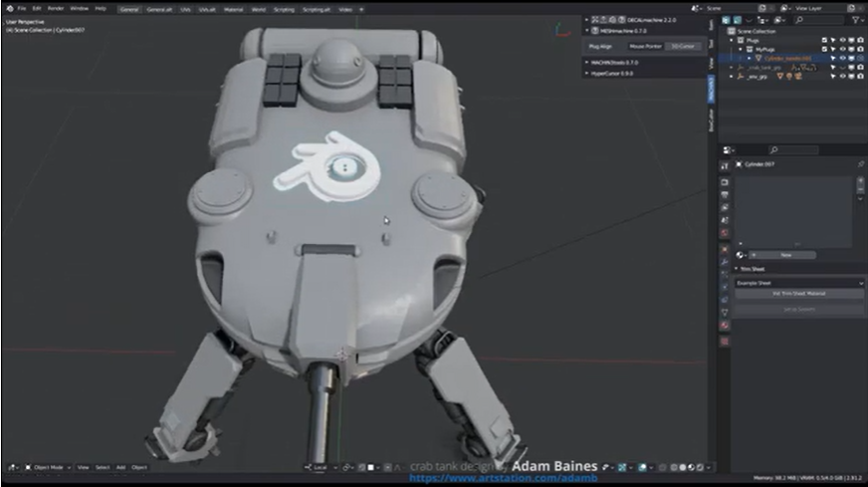Open the Local transform orientation dropdown
Image resolution: width=868 pixels, height=487 pixels.
pos(321,468)
